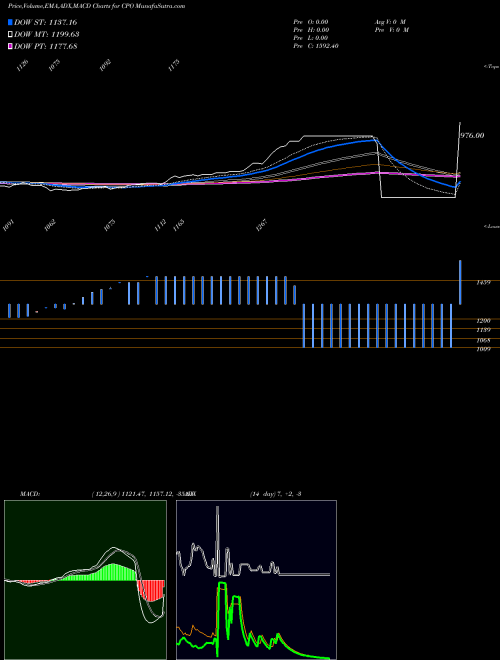Click the Lows marker at right edge
Viewport: 500px width, 660px height.
click(x=492, y=226)
